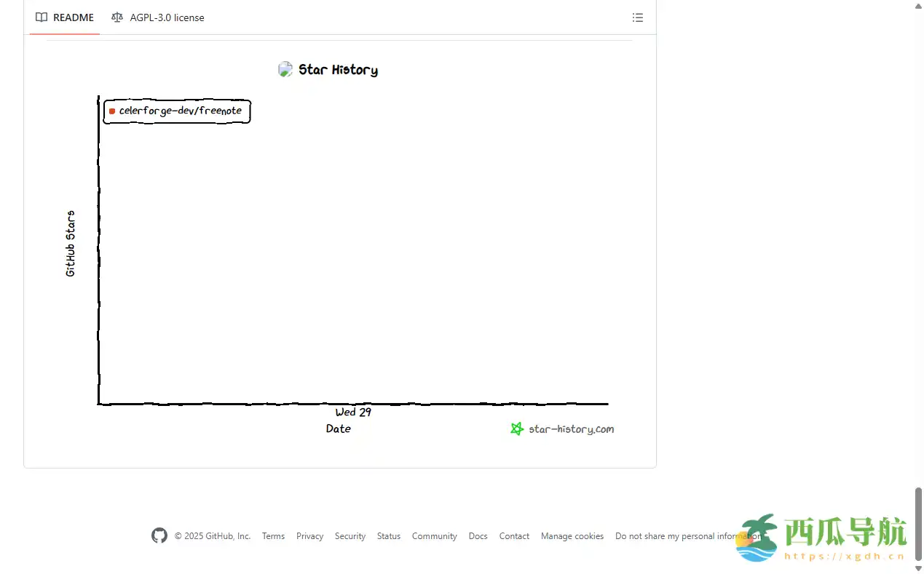
Task: Click the palm tree watermark logo
Action: (757, 538)
